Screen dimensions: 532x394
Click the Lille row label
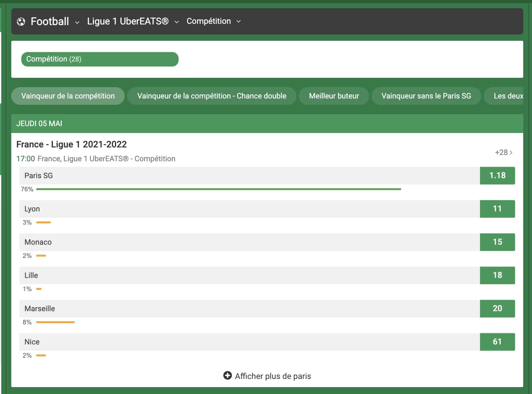point(31,275)
